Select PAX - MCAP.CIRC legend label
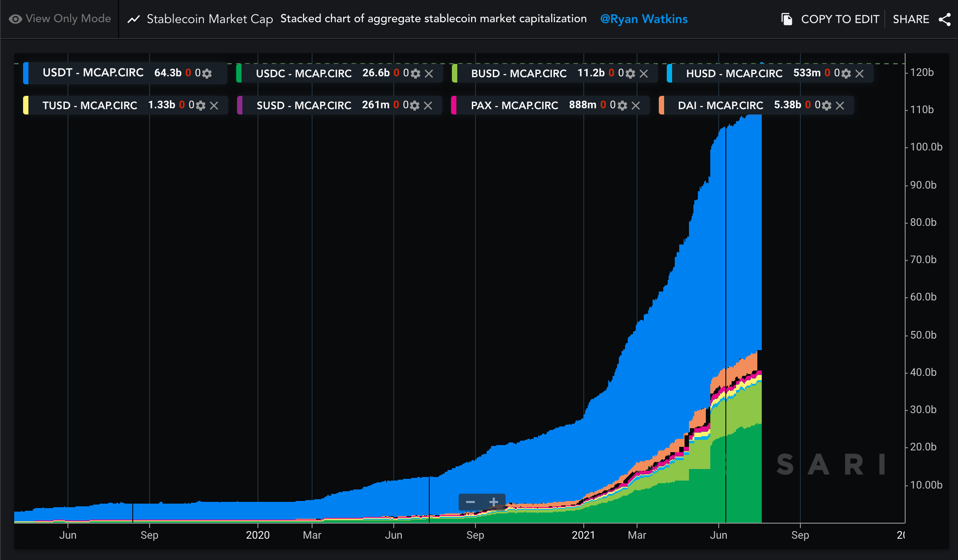 pos(515,105)
